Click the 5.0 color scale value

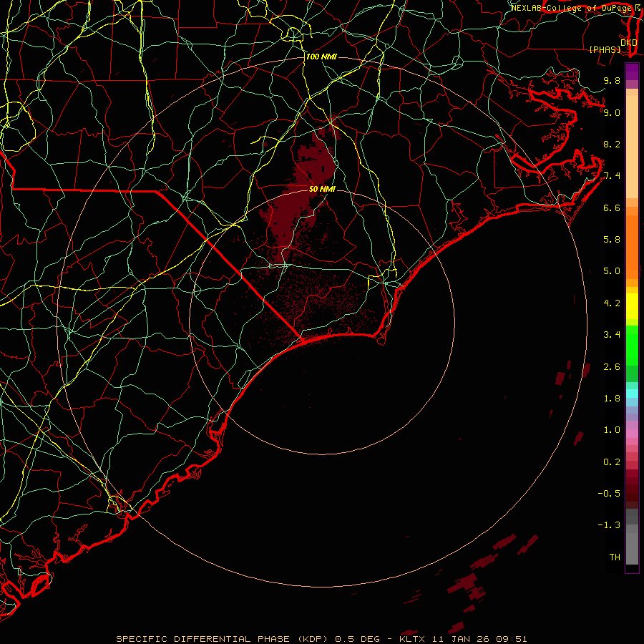(x=612, y=271)
